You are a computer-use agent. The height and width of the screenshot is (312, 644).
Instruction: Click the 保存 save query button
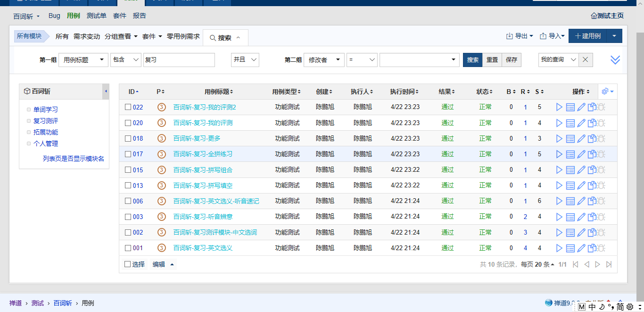click(x=512, y=60)
